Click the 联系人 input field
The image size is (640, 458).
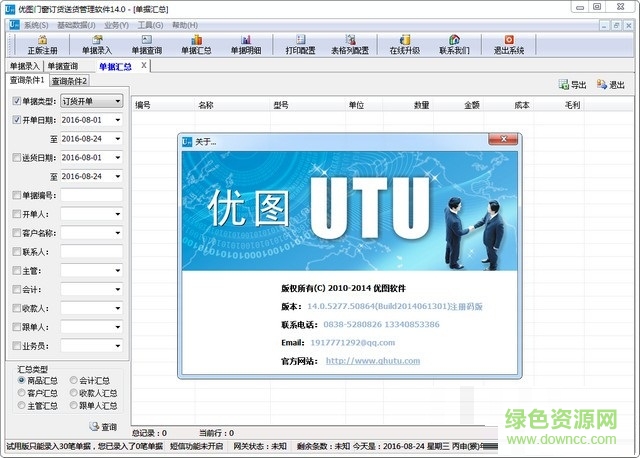point(91,251)
